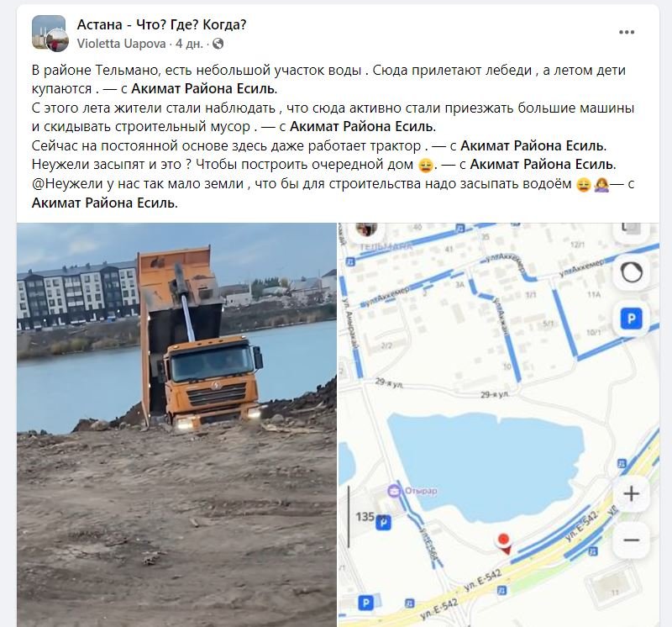Click the user avatar on map top
The width and height of the screenshot is (672, 627).
367,229
